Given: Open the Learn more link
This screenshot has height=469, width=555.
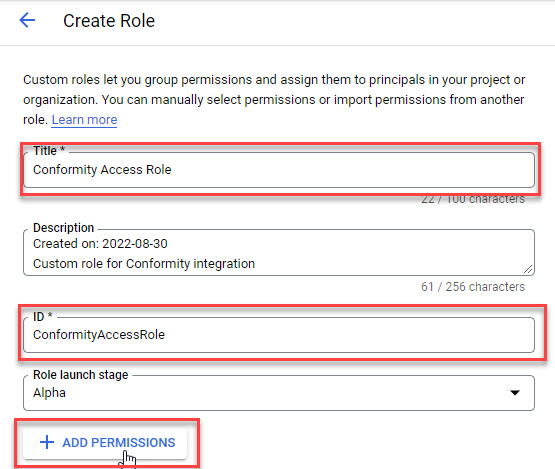Looking at the screenshot, I should (84, 120).
